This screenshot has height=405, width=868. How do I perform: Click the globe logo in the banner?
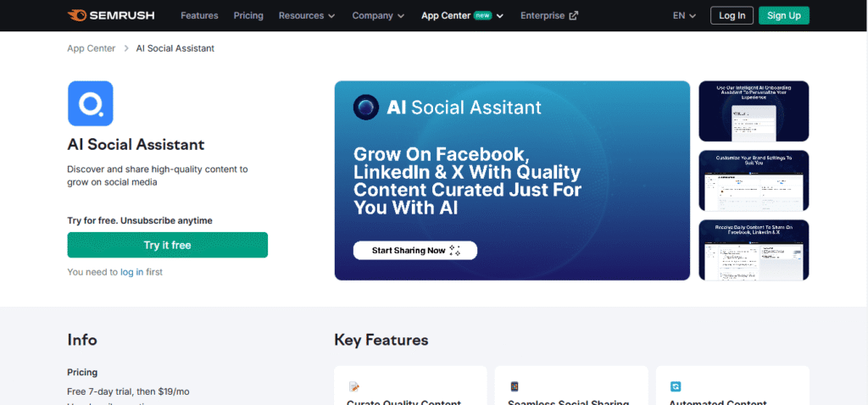pos(366,108)
